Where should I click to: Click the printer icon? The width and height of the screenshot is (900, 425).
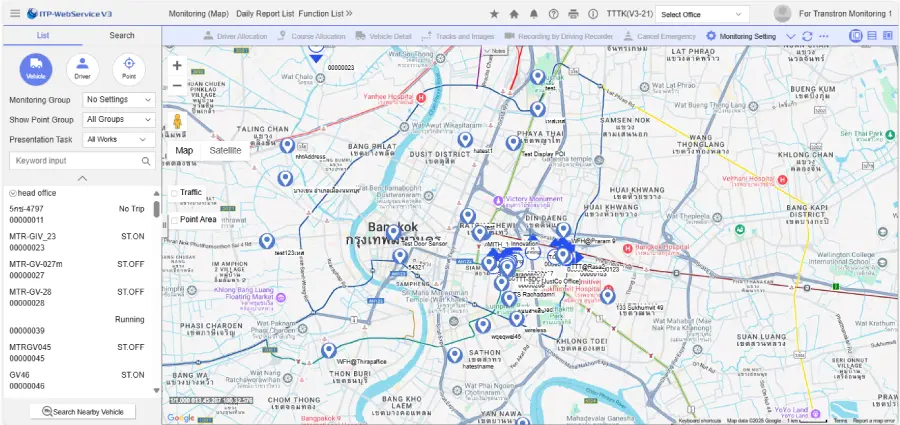tap(573, 14)
